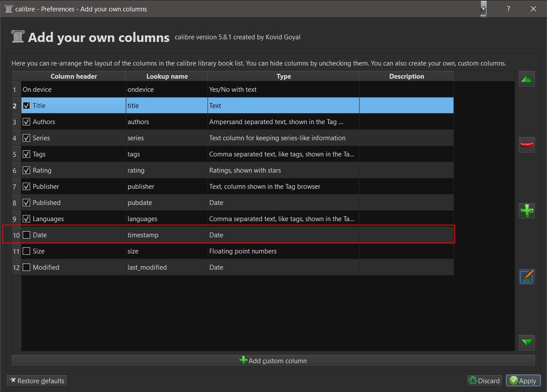
Task: Uncheck the Authors column checkbox
Action: pyautogui.click(x=27, y=122)
